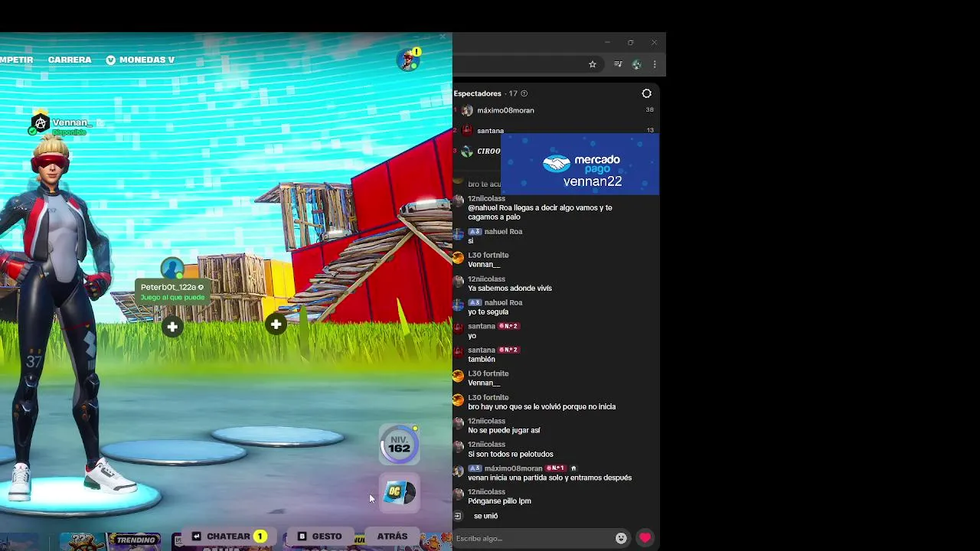Click 'No se puede jugar así' message
Image resolution: width=980 pixels, height=551 pixels.
point(504,430)
